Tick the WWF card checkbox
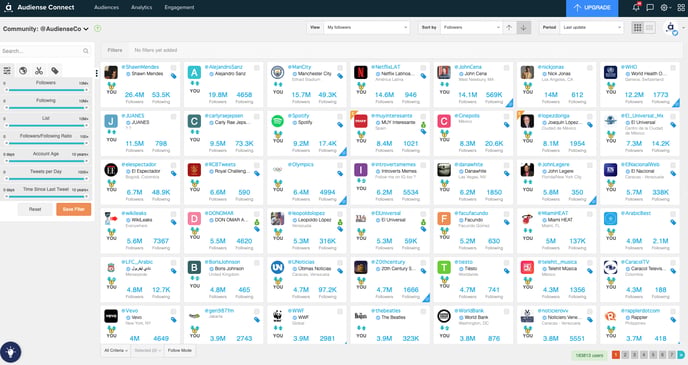Image resolution: width=688 pixels, height=365 pixels. pos(340,311)
